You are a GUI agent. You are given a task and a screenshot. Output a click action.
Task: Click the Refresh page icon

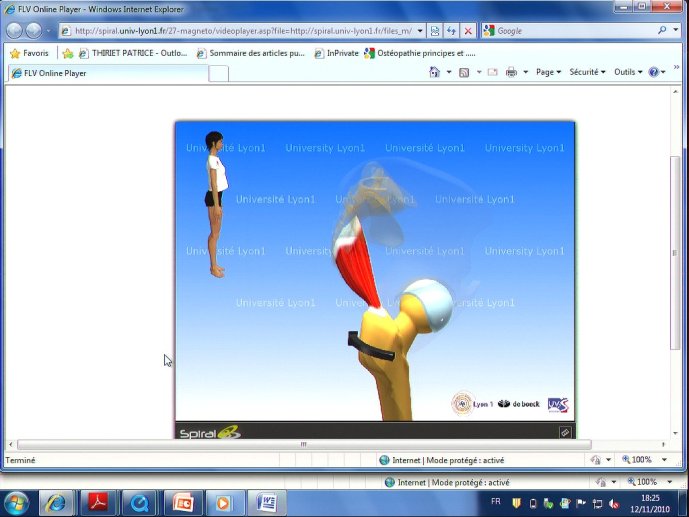pos(451,31)
